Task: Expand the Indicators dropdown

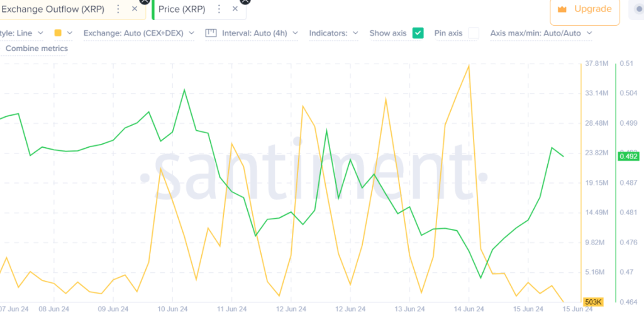Action: tap(333, 33)
